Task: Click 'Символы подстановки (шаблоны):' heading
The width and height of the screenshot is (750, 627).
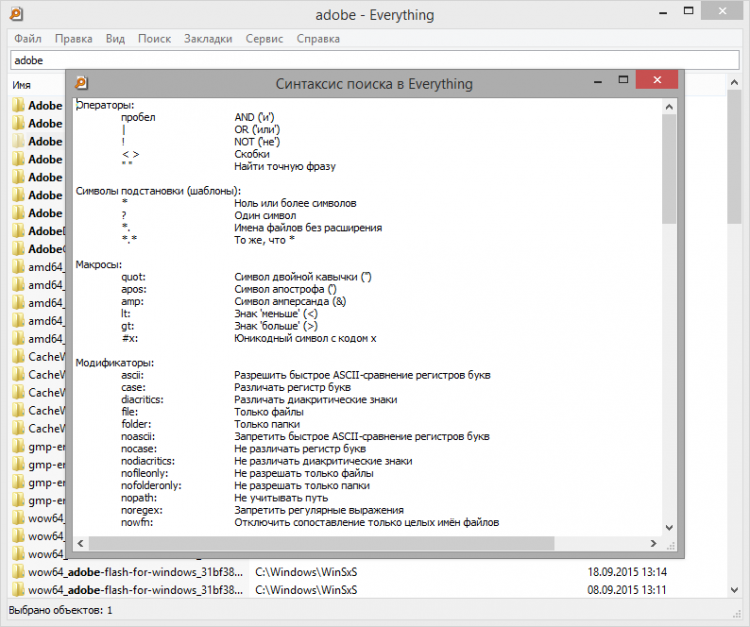Action: (158, 191)
